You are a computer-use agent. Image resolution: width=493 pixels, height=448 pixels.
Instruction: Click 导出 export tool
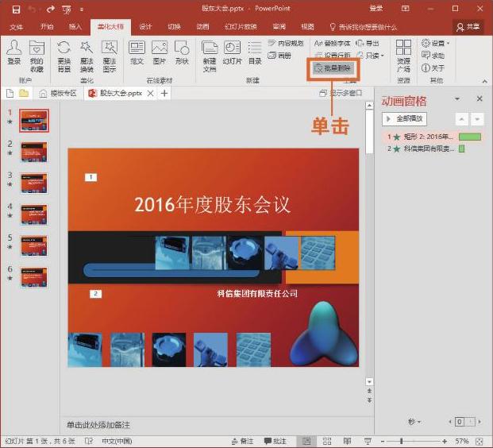coord(368,43)
